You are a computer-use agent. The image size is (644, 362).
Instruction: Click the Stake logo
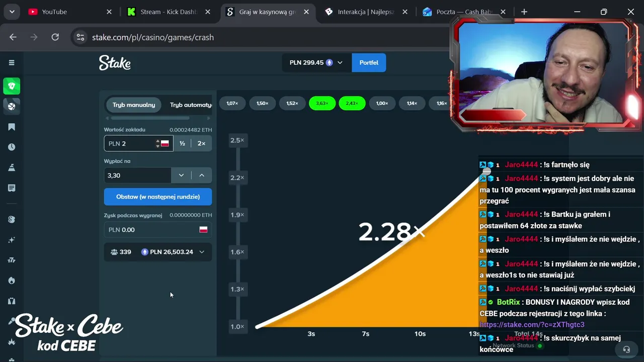pos(115,63)
